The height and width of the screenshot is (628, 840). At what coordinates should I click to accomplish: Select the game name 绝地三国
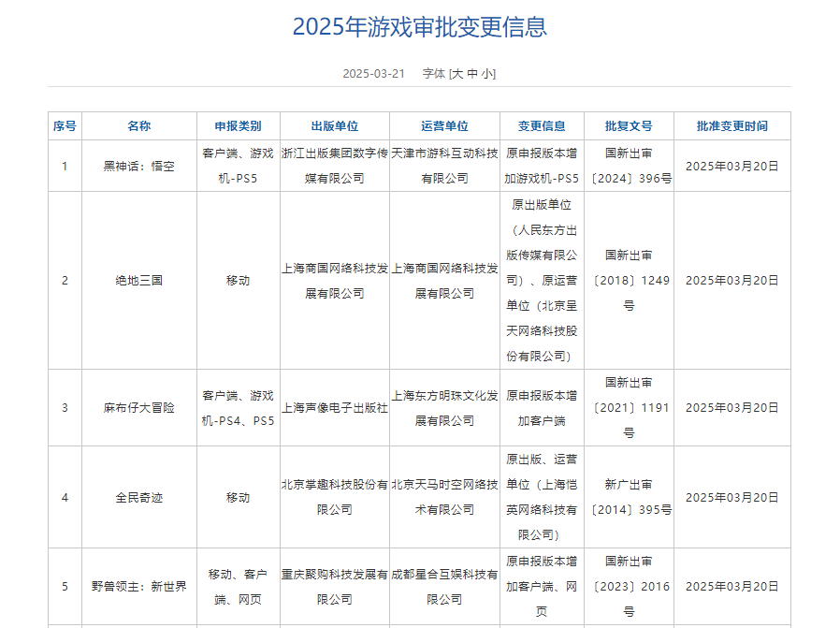(x=139, y=280)
